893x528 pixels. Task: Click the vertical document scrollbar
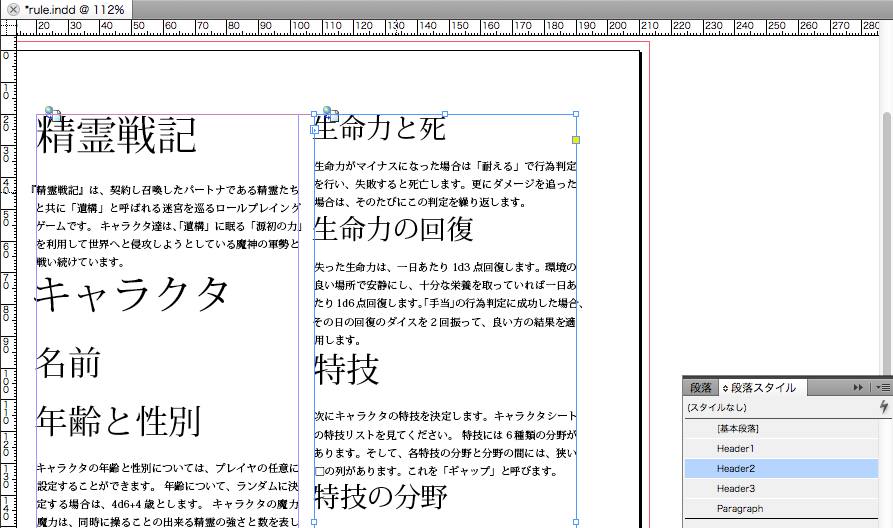(x=887, y=245)
